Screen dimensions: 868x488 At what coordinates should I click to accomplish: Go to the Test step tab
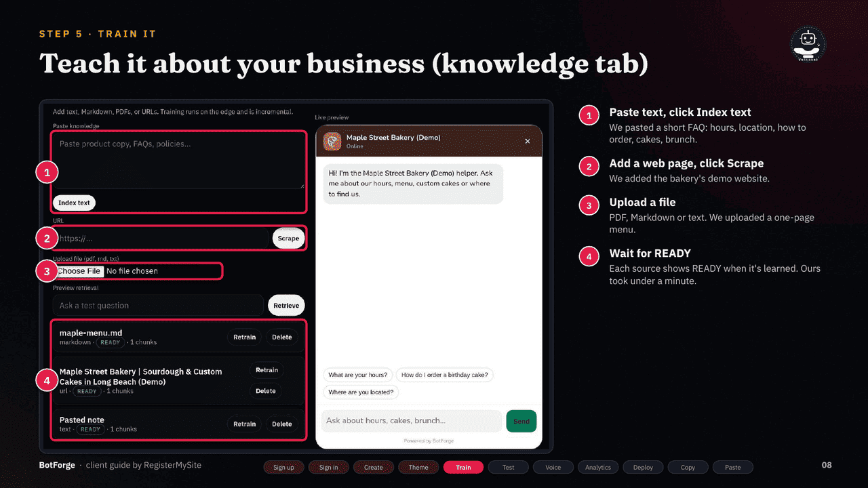508,467
